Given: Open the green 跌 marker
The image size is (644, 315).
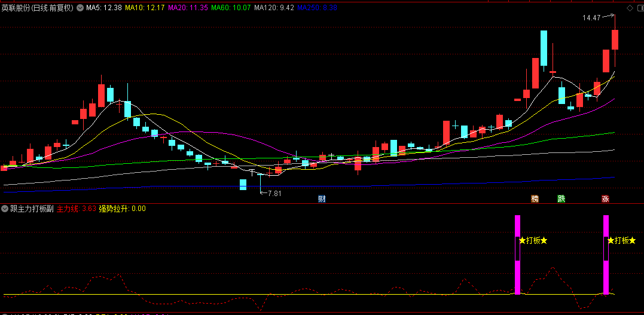Looking at the screenshot, I should (561, 199).
